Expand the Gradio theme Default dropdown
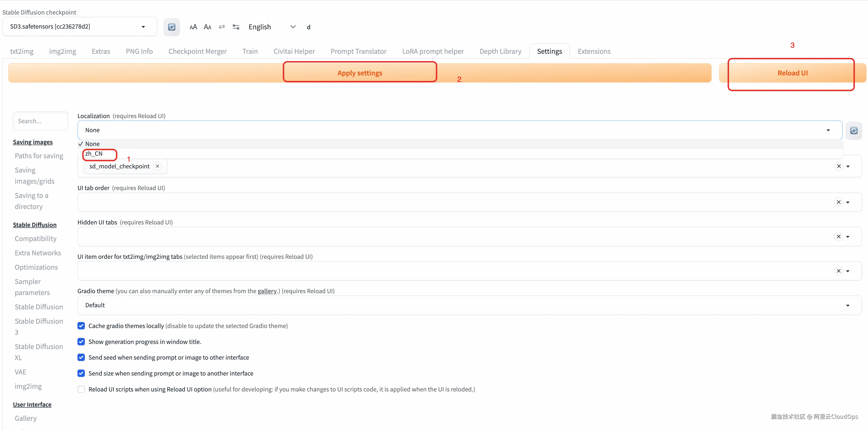 pyautogui.click(x=847, y=305)
